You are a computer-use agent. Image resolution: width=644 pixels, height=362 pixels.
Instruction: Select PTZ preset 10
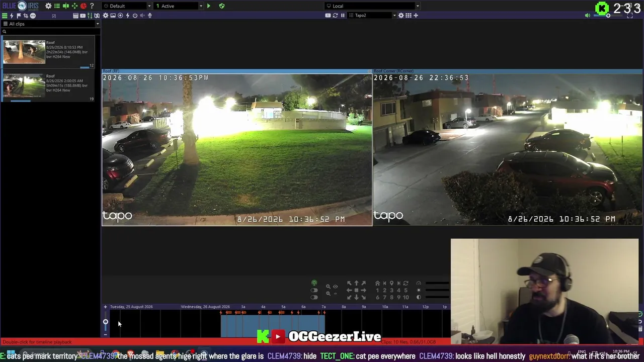pyautogui.click(x=406, y=298)
